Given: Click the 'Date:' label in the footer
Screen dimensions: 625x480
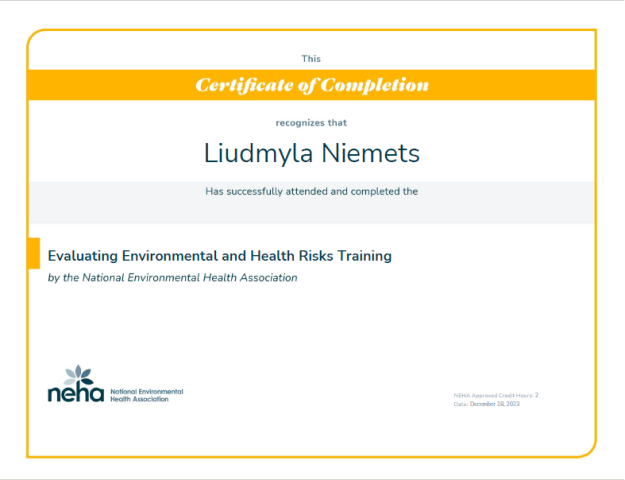Looking at the screenshot, I should (460, 404).
